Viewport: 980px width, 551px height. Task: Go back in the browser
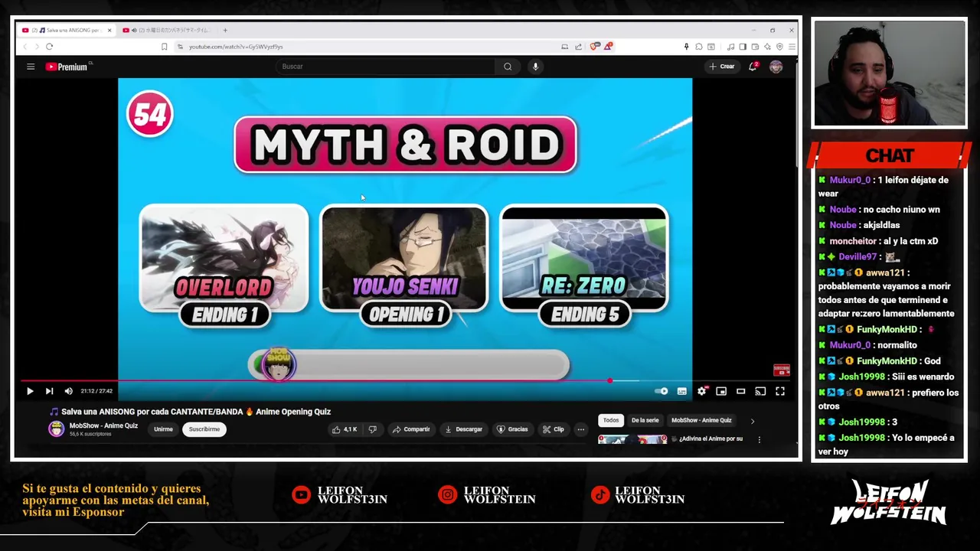tap(24, 47)
